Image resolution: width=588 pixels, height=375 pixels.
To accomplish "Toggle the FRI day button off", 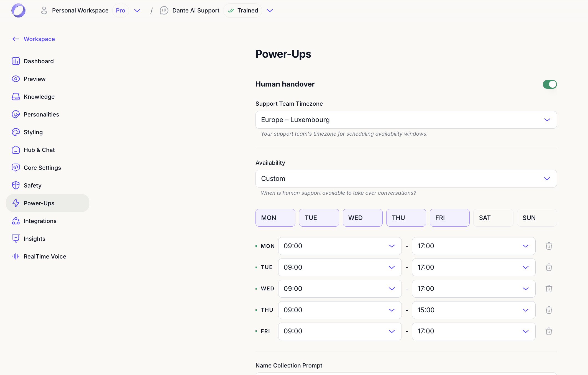I will (450, 218).
